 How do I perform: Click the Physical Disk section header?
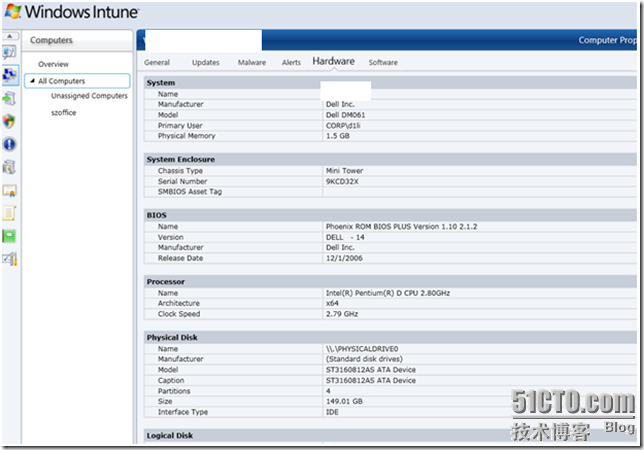[x=390, y=338]
